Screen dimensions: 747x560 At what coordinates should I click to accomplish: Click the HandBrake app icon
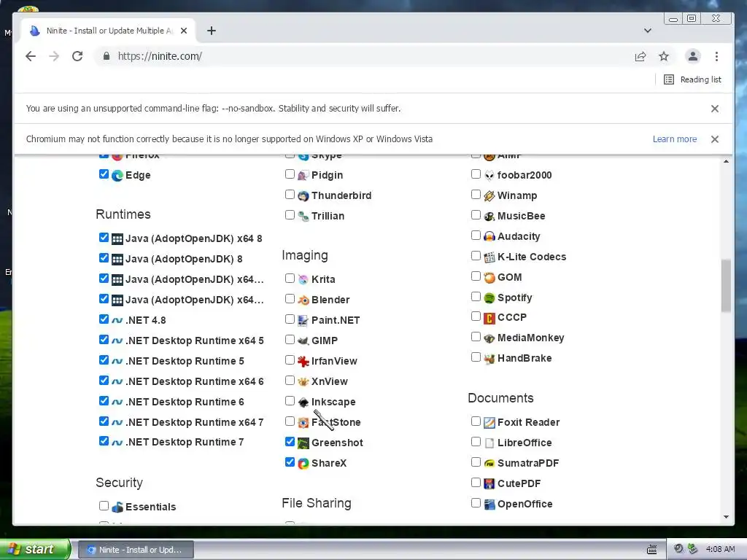(x=489, y=359)
